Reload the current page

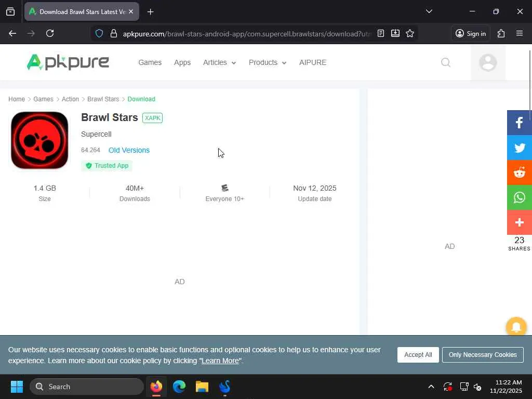pyautogui.click(x=50, y=34)
